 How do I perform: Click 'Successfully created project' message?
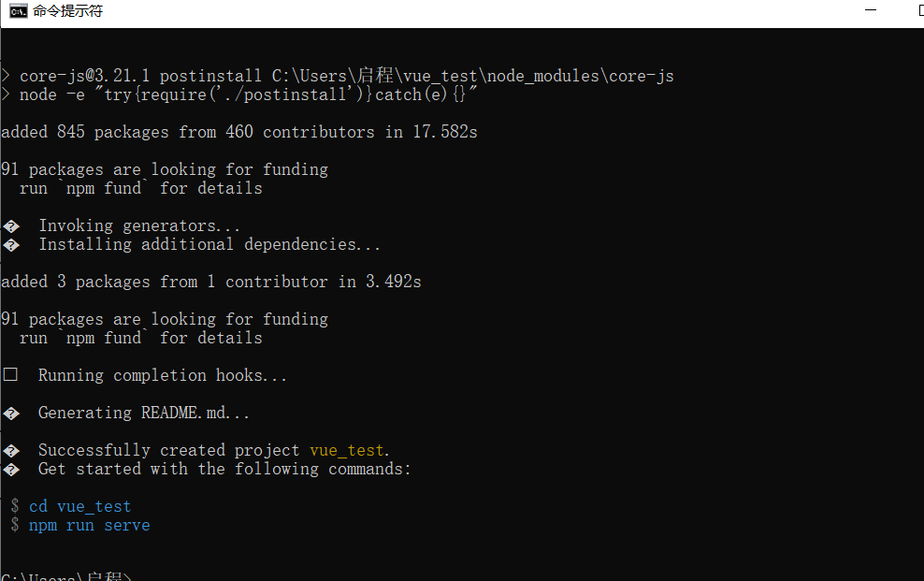pyautogui.click(x=168, y=450)
